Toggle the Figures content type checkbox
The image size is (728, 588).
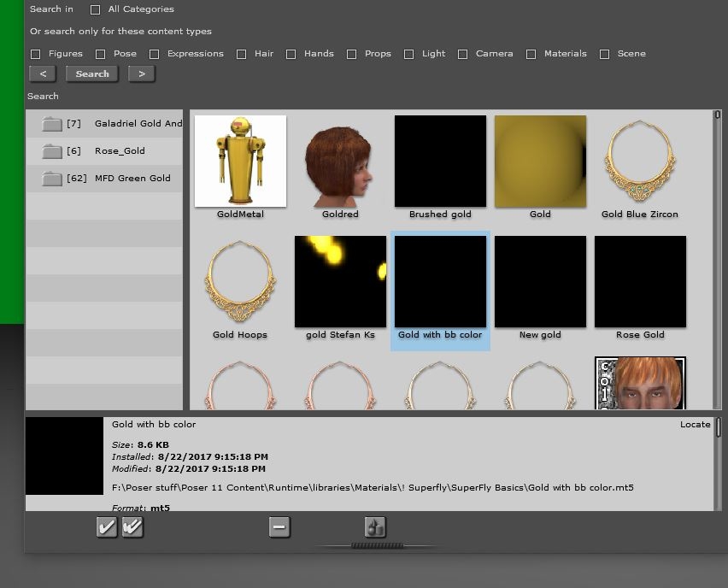tap(35, 54)
